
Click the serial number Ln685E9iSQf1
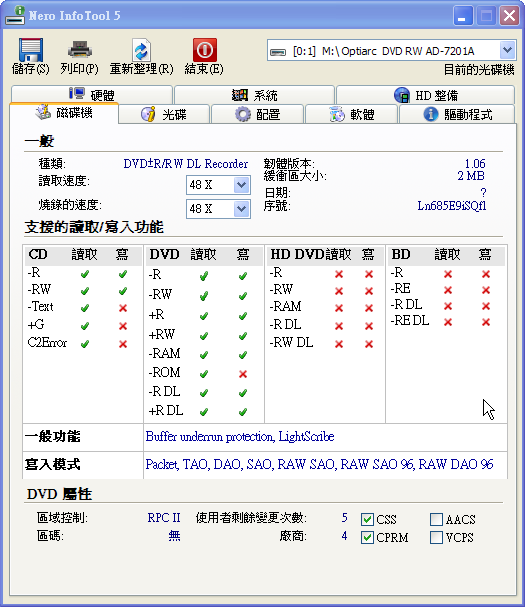pyautogui.click(x=451, y=206)
